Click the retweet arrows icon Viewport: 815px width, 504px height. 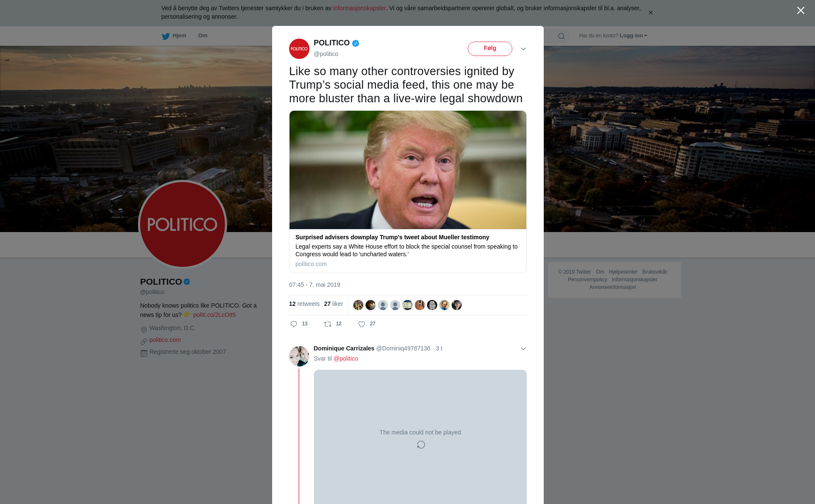tap(328, 324)
